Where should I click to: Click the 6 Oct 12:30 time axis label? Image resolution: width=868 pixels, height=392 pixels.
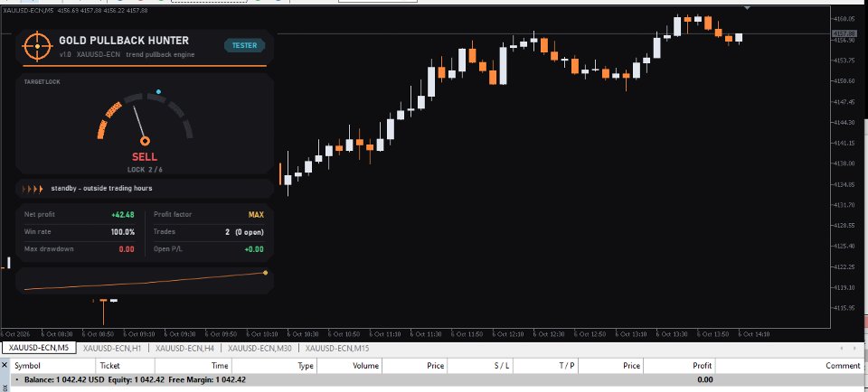(x=550, y=334)
